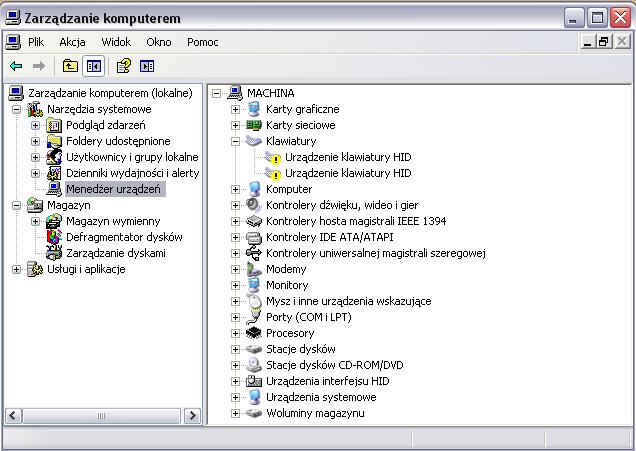
Task: Minimize the inner console child window
Action: 587,42
